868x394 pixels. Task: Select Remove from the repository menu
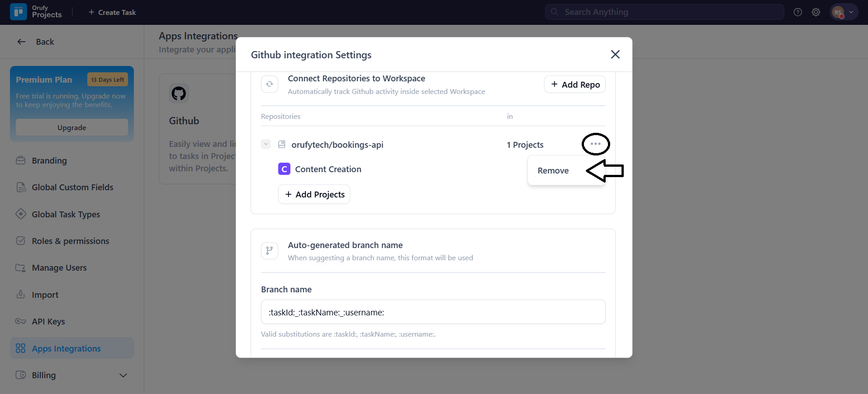553,171
